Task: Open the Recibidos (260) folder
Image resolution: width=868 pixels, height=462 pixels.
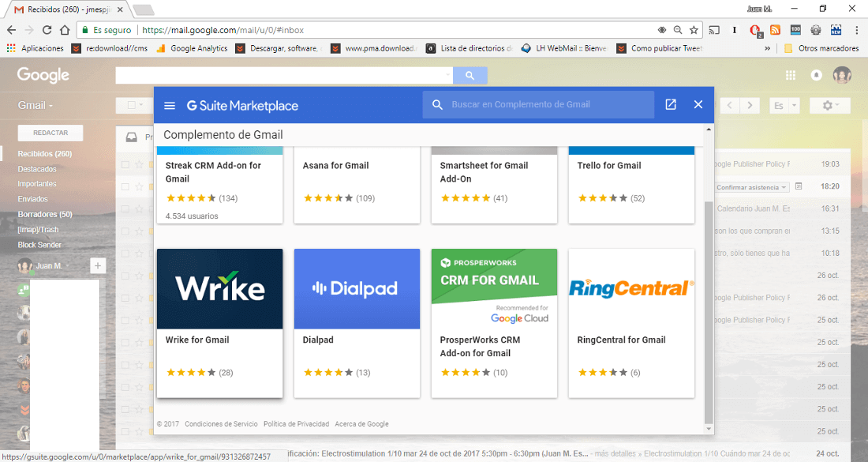Action: click(x=45, y=154)
